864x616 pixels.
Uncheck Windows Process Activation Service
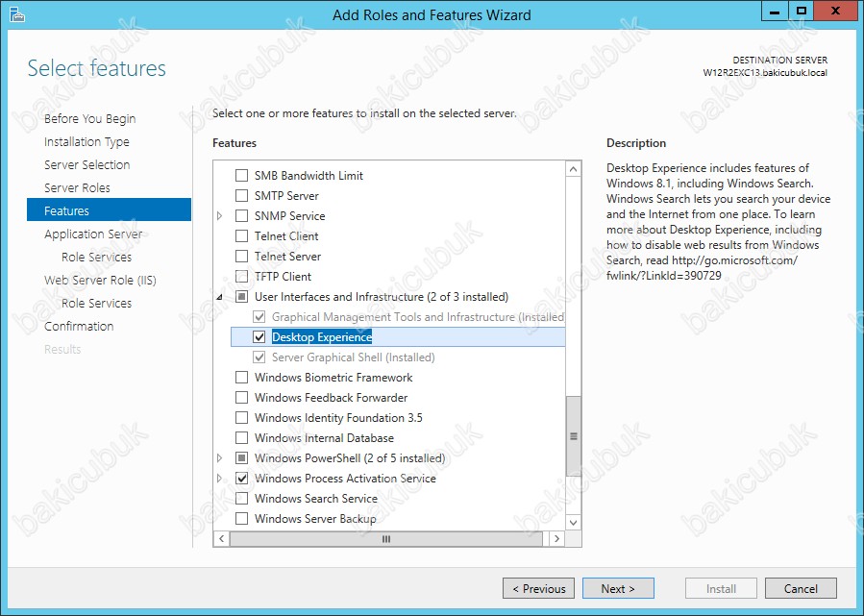click(241, 479)
